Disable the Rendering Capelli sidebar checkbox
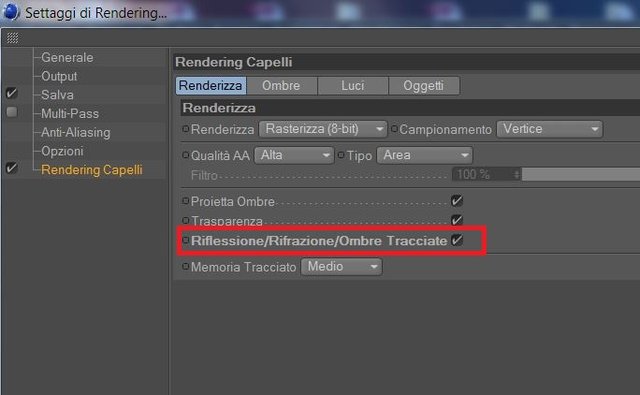The image size is (640, 395). (12, 168)
